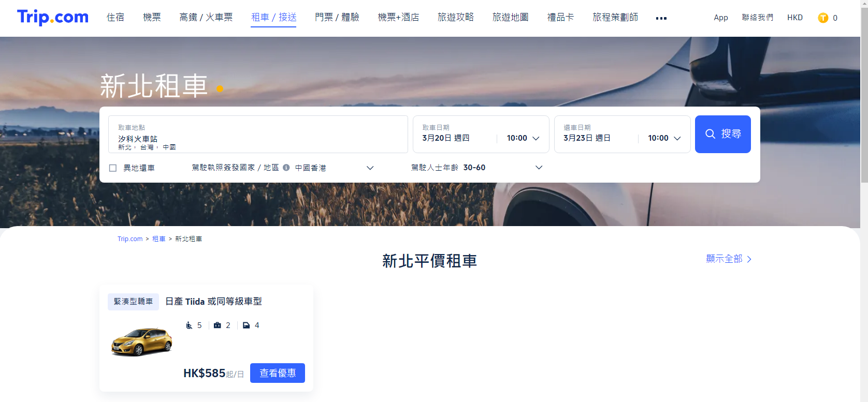Screen dimensions: 868x402
Task: Click the Trip.com logo
Action: click(x=53, y=17)
